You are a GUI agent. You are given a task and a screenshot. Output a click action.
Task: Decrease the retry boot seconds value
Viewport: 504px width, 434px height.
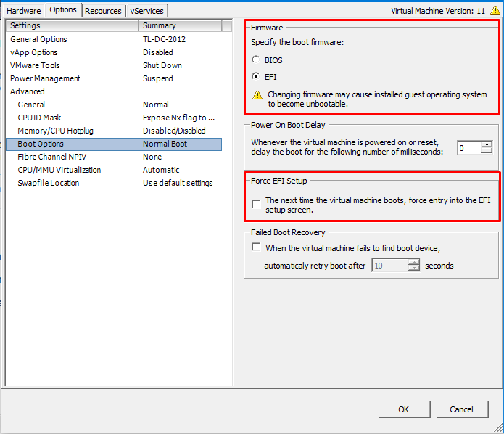tap(413, 268)
